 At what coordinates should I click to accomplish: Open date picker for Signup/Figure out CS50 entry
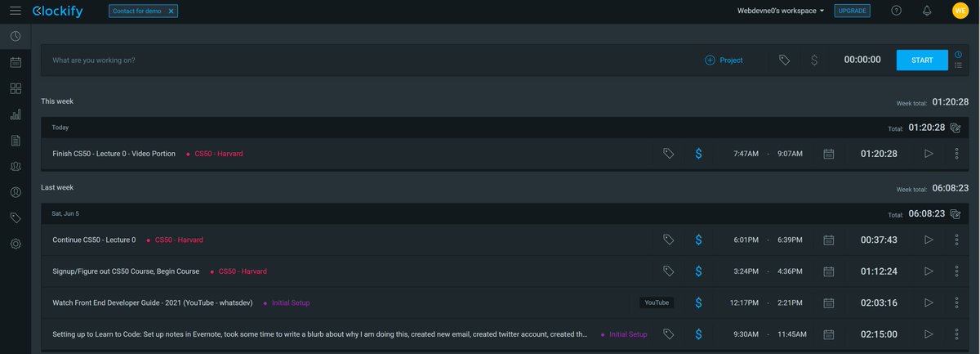click(828, 271)
